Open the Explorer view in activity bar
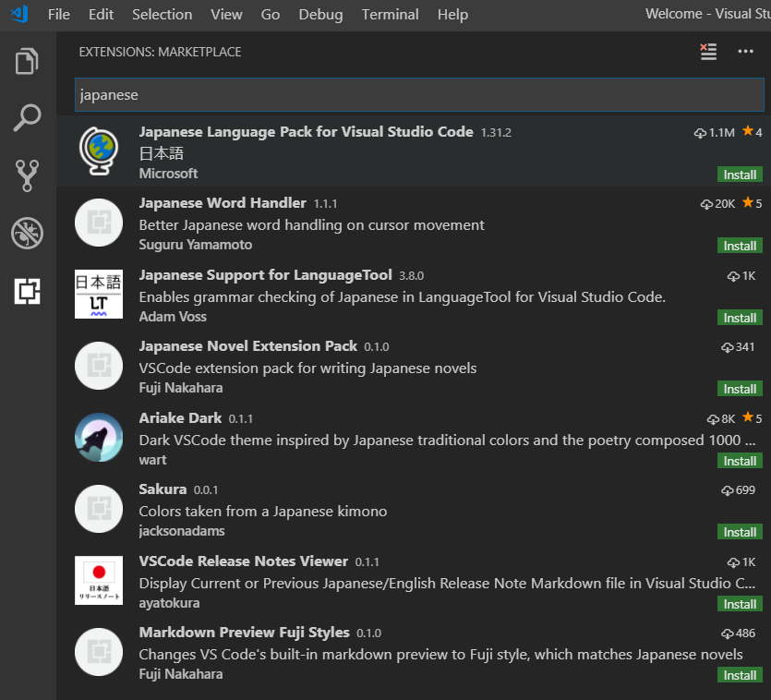771x700 pixels. [27, 61]
